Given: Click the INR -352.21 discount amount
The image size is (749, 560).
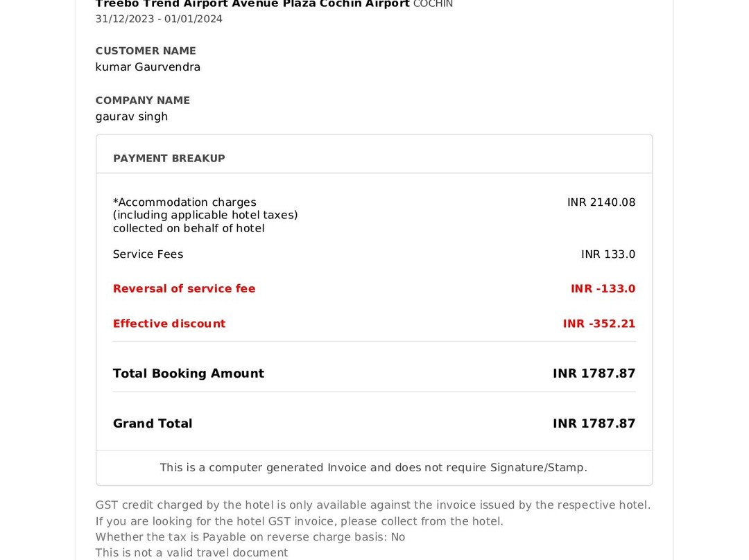Looking at the screenshot, I should coord(599,324).
